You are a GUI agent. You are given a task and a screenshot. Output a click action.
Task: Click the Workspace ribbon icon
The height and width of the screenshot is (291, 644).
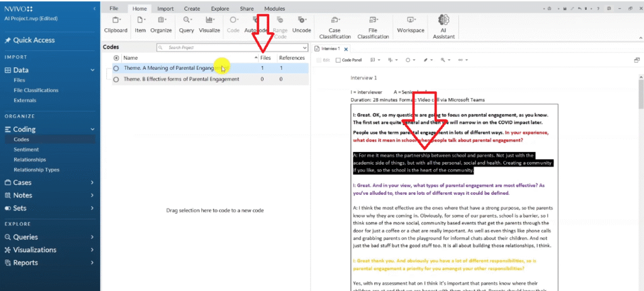(x=410, y=25)
